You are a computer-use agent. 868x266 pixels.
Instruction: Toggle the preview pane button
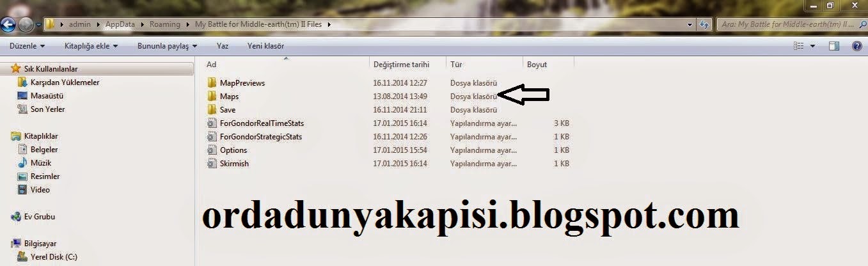tap(834, 46)
